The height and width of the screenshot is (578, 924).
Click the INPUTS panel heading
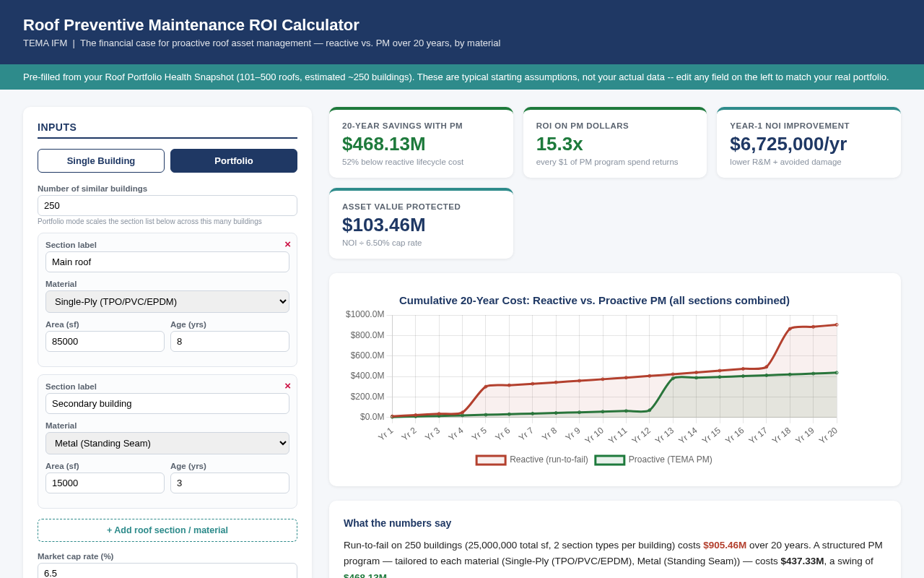click(x=57, y=127)
